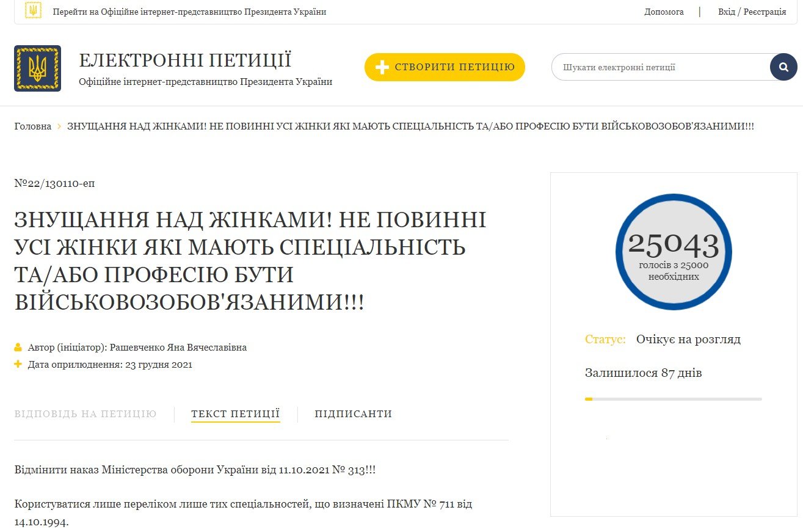Click the blue presidential emblem logo

click(37, 68)
